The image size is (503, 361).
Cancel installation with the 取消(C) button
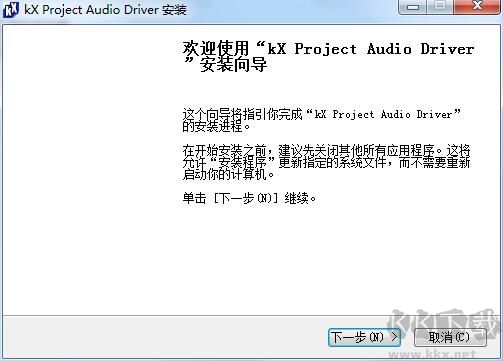point(450,337)
